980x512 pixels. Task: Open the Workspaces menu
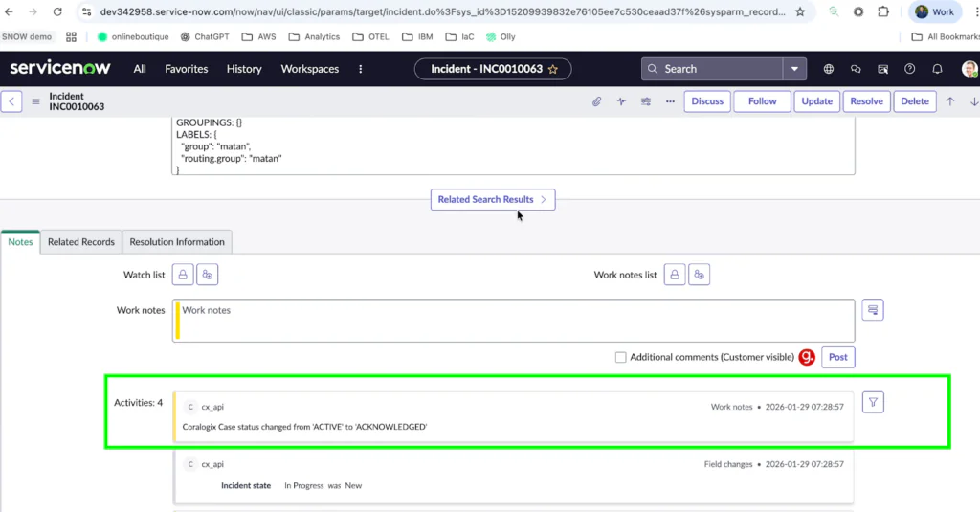click(309, 69)
